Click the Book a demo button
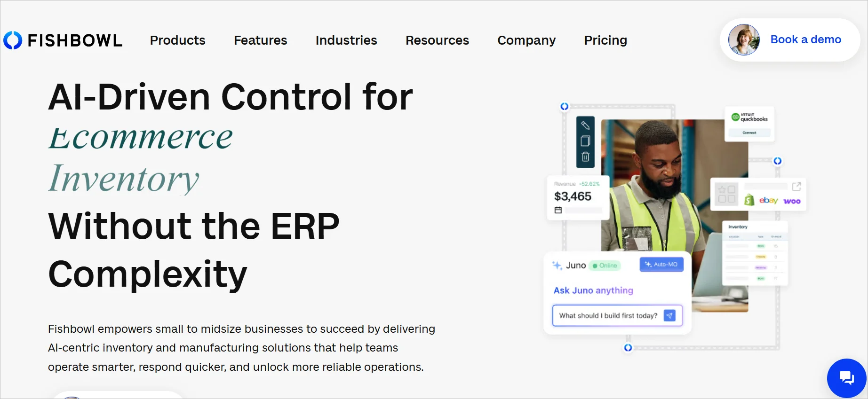 click(805, 39)
